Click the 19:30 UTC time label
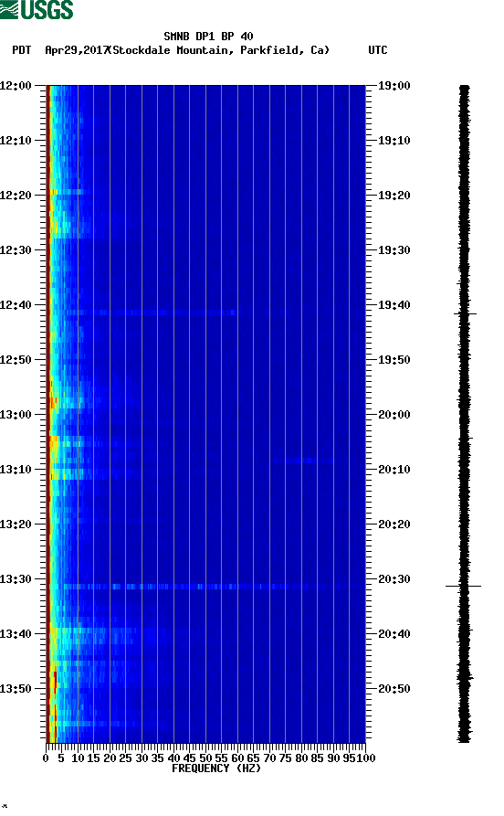This screenshot has height=816, width=504. pyautogui.click(x=394, y=250)
